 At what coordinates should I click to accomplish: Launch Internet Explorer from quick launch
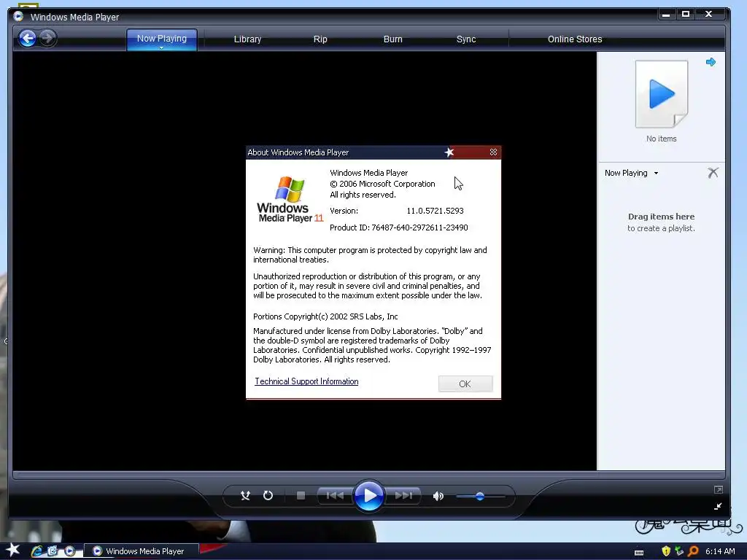point(36,551)
